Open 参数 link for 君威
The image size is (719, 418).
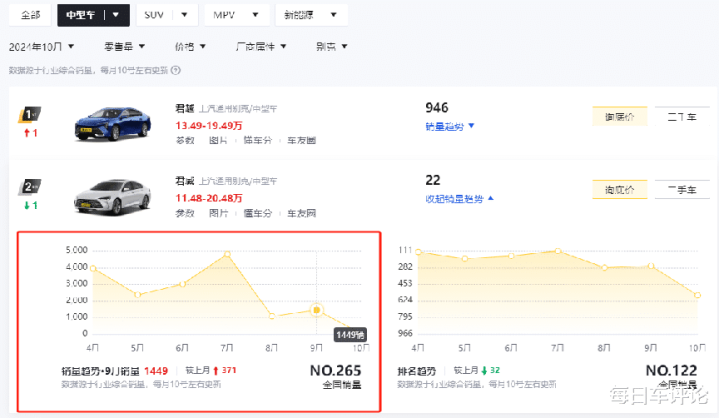tap(185, 213)
